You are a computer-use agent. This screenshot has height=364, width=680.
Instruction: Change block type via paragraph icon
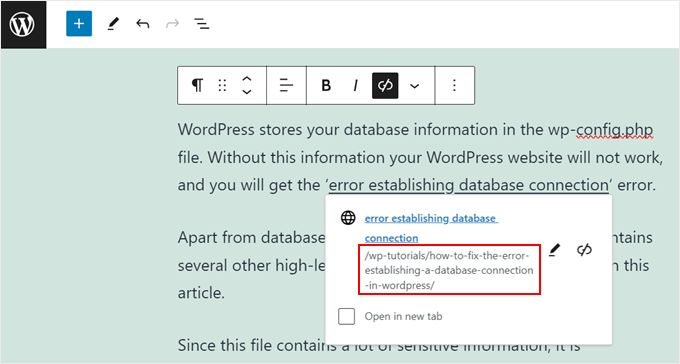tap(198, 85)
